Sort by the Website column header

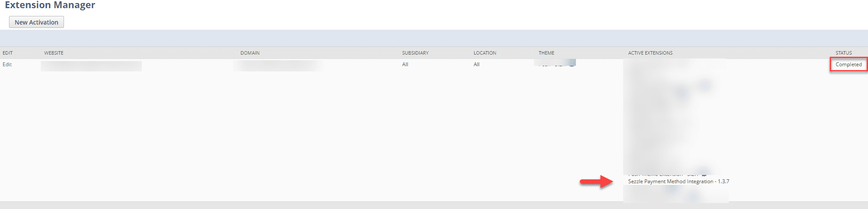(x=54, y=53)
